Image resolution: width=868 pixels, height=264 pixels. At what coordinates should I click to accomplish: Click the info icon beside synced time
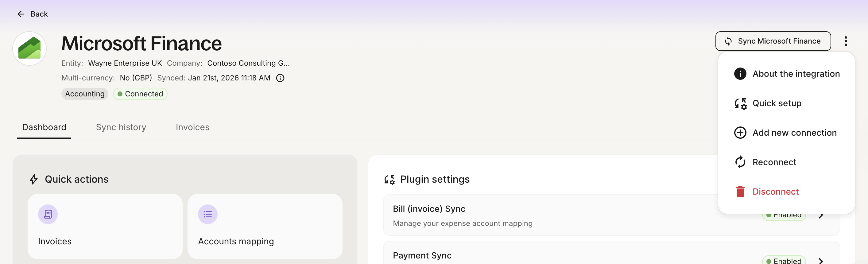click(x=280, y=78)
